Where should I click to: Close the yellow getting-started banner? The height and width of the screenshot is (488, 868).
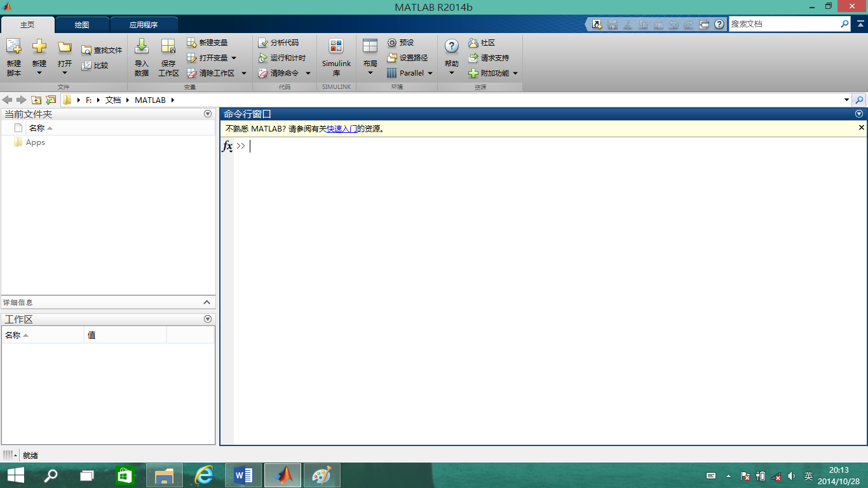[862, 128]
